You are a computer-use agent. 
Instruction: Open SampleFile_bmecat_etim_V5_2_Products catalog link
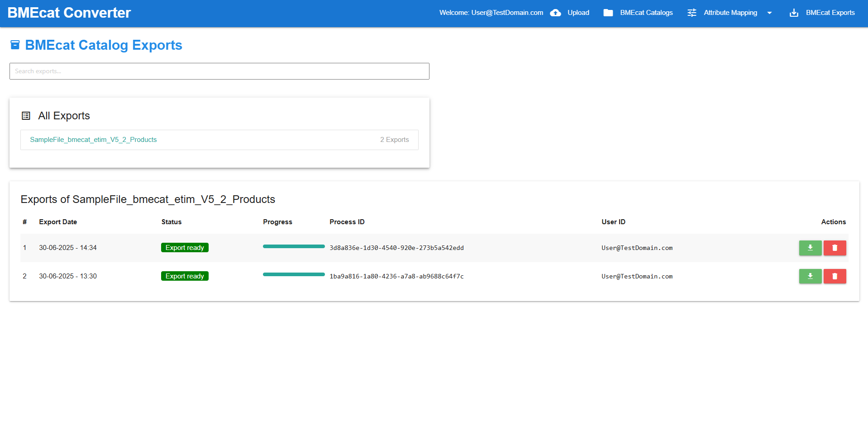click(x=93, y=140)
